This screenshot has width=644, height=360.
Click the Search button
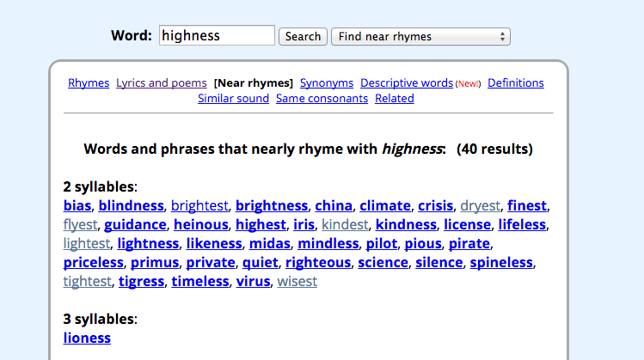[303, 36]
